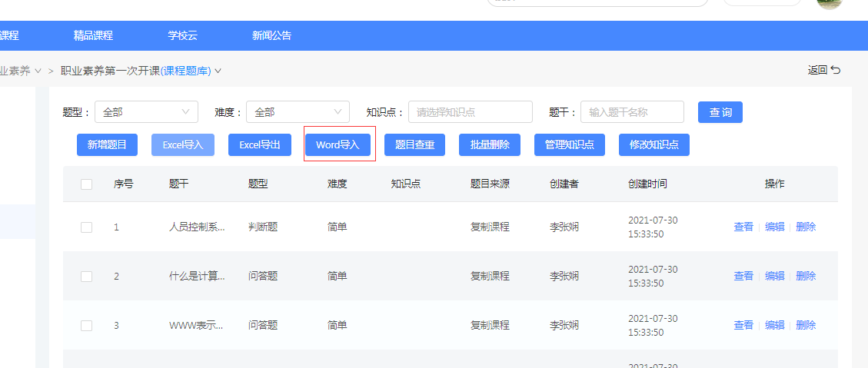Check the checkbox for row 1
Screen dimensions: 868x368
tap(86, 227)
